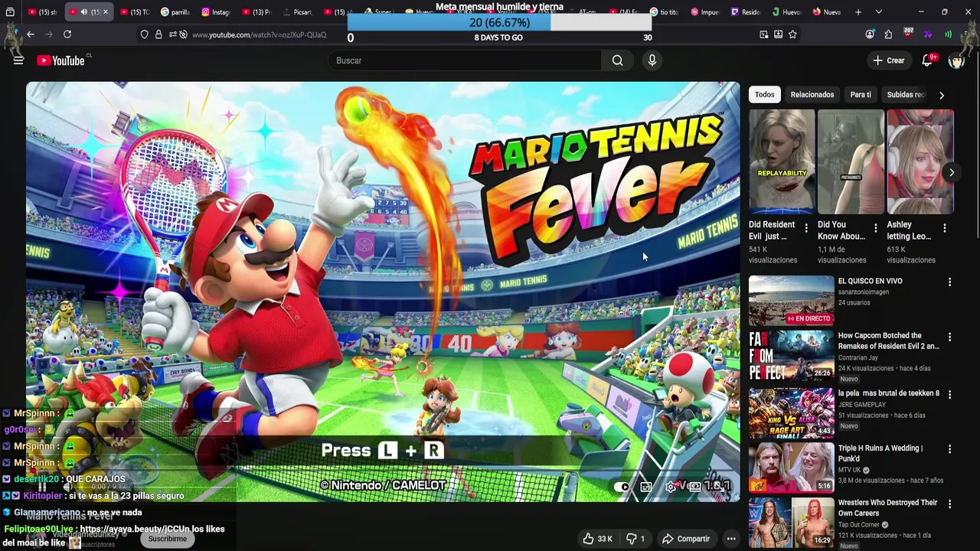Click the Compartir share button
Image resolution: width=980 pixels, height=551 pixels.
click(x=686, y=539)
